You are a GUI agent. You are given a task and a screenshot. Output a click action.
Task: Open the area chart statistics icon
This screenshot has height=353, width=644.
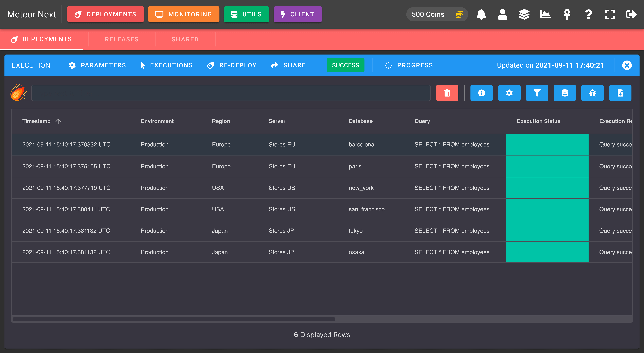pyautogui.click(x=545, y=14)
